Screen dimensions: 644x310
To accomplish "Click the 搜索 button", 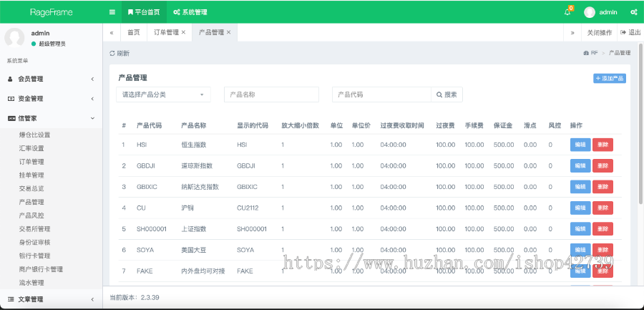I will coord(447,95).
